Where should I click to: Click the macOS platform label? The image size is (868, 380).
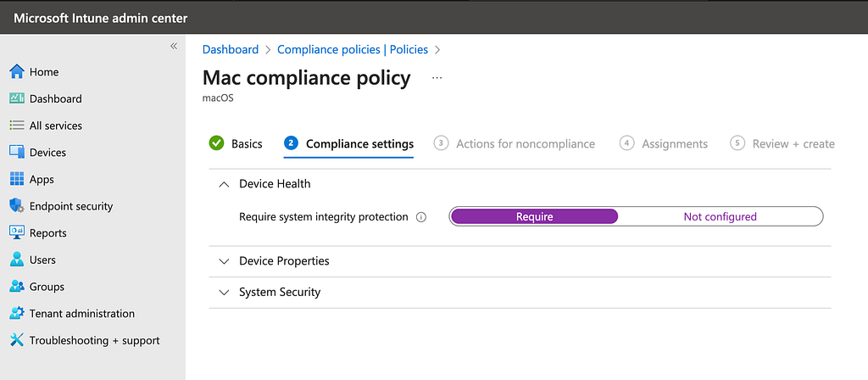click(218, 98)
